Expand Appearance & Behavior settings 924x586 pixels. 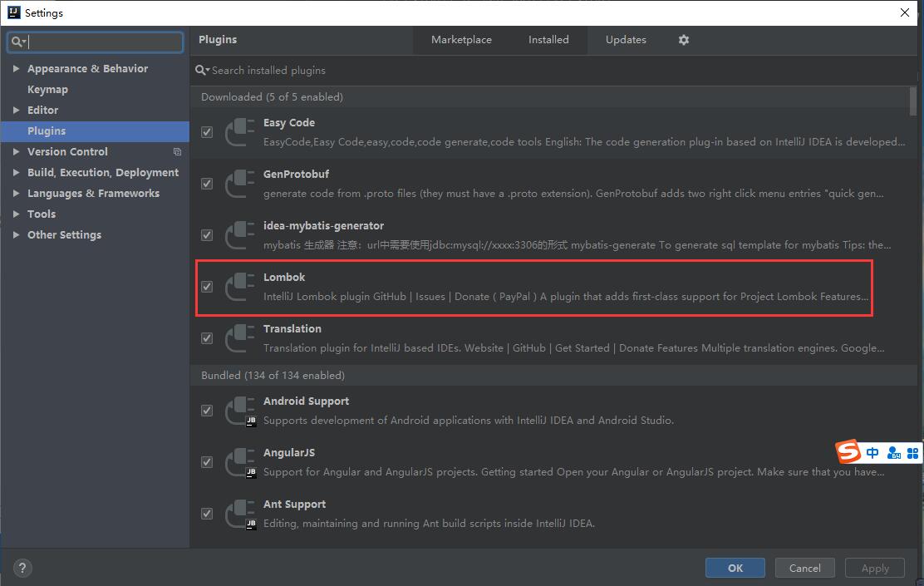click(16, 69)
